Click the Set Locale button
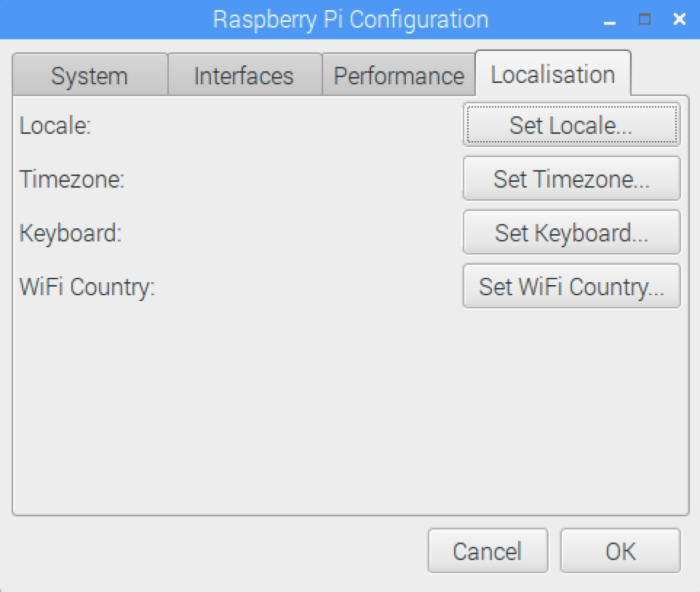 pyautogui.click(x=571, y=125)
